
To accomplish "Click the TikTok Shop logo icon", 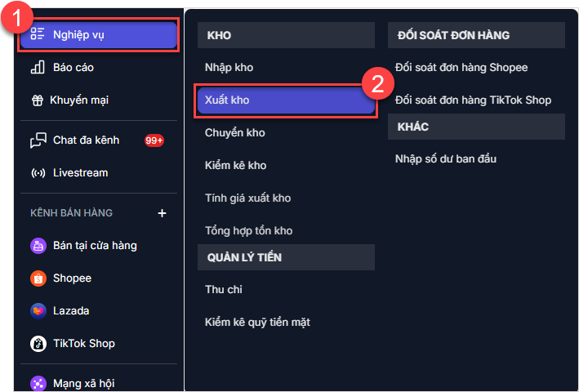I will coord(38,343).
